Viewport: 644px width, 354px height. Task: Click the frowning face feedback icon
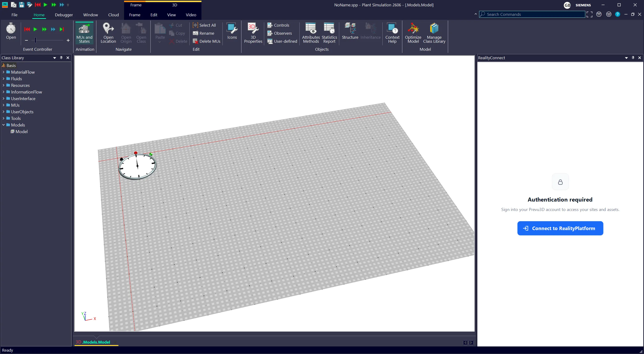[x=609, y=14]
